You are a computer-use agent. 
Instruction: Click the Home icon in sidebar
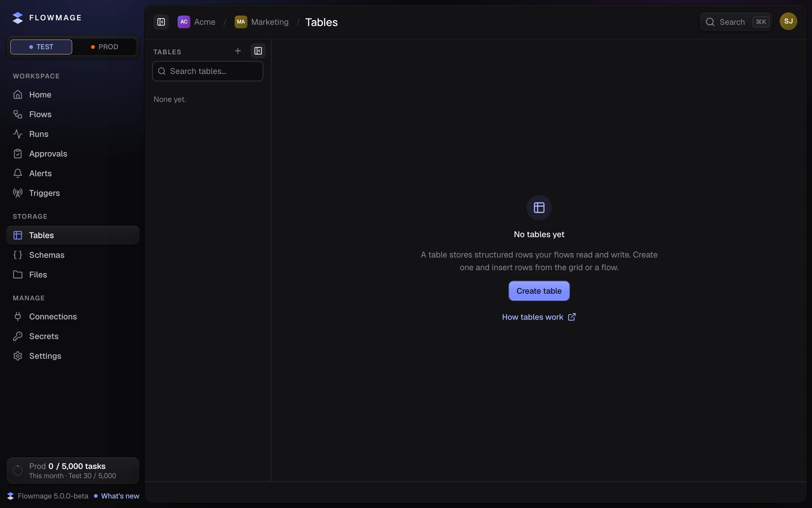[x=18, y=95]
